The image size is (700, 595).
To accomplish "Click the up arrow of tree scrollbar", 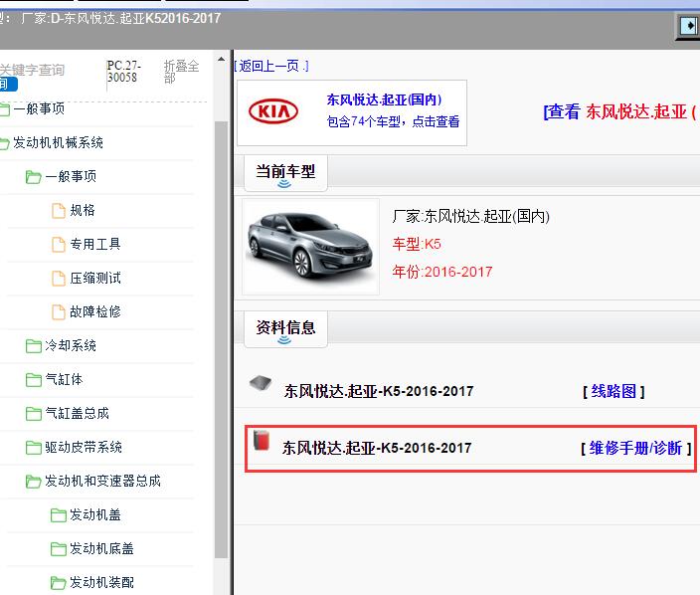I will pos(221,59).
